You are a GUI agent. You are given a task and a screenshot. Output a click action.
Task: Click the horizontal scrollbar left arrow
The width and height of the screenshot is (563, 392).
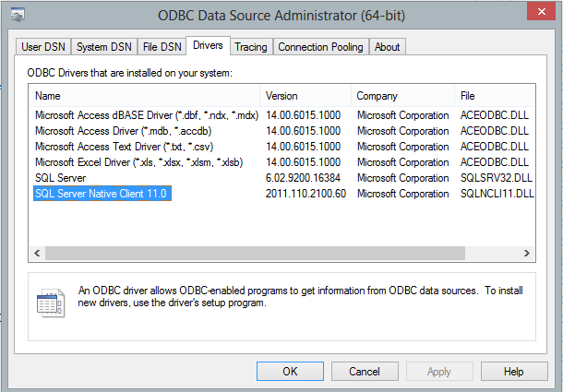click(x=37, y=254)
